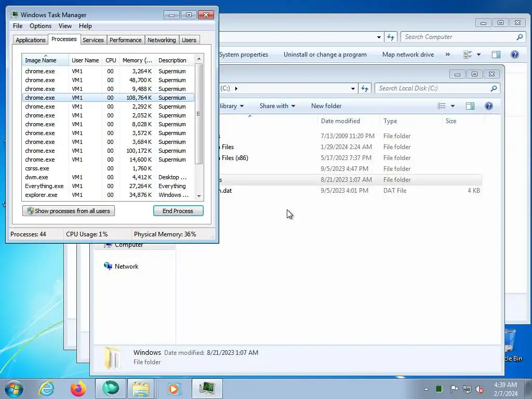Open Task Manager View menu
This screenshot has width=532, height=399.
point(65,26)
